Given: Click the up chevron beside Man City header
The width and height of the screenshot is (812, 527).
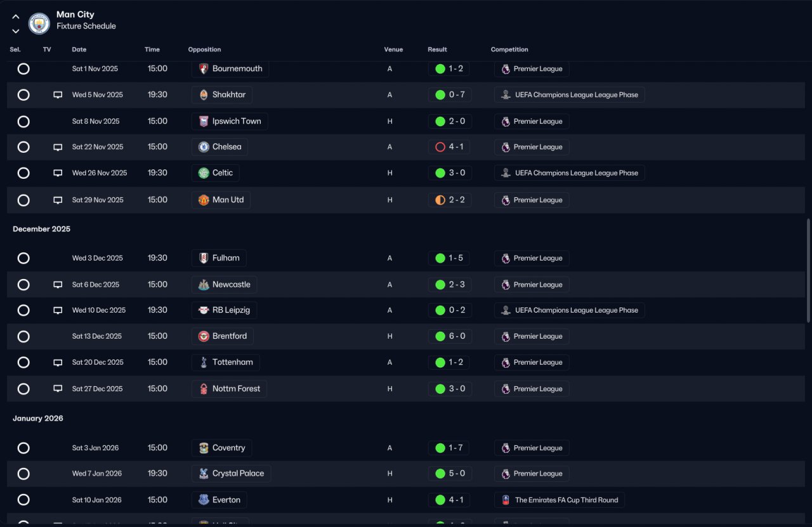Looking at the screenshot, I should [x=16, y=17].
